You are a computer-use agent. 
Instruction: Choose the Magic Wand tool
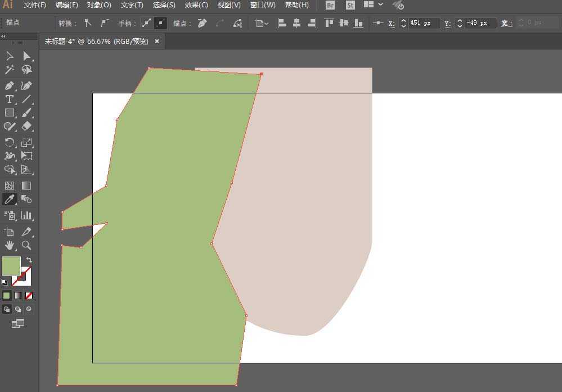click(x=10, y=70)
